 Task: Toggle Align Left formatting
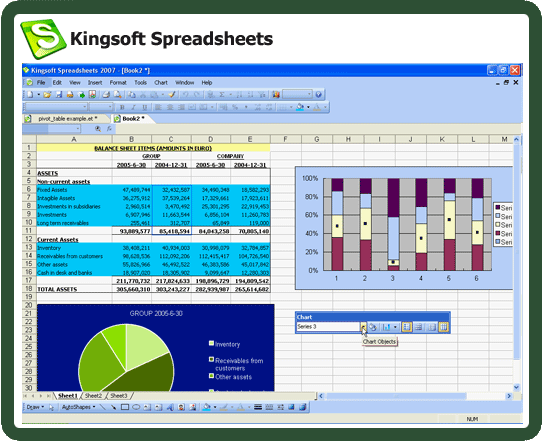pos(158,107)
